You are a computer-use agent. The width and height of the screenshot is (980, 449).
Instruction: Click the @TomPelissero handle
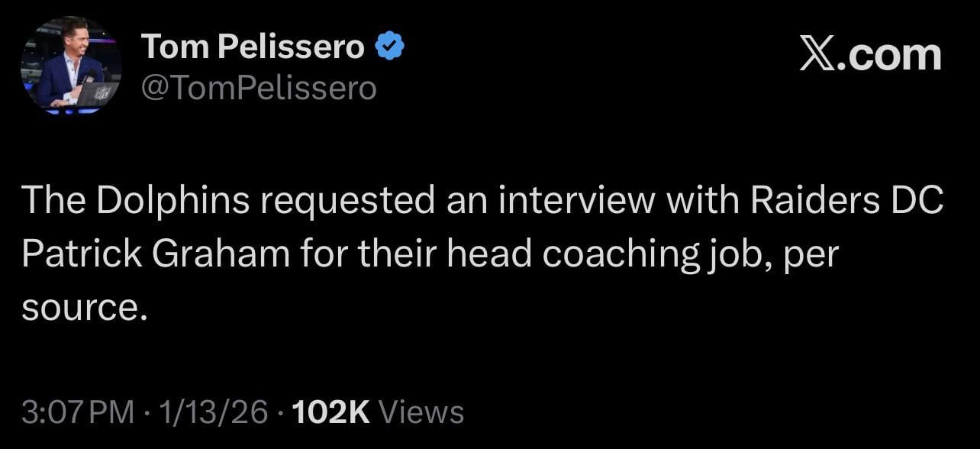click(x=258, y=87)
